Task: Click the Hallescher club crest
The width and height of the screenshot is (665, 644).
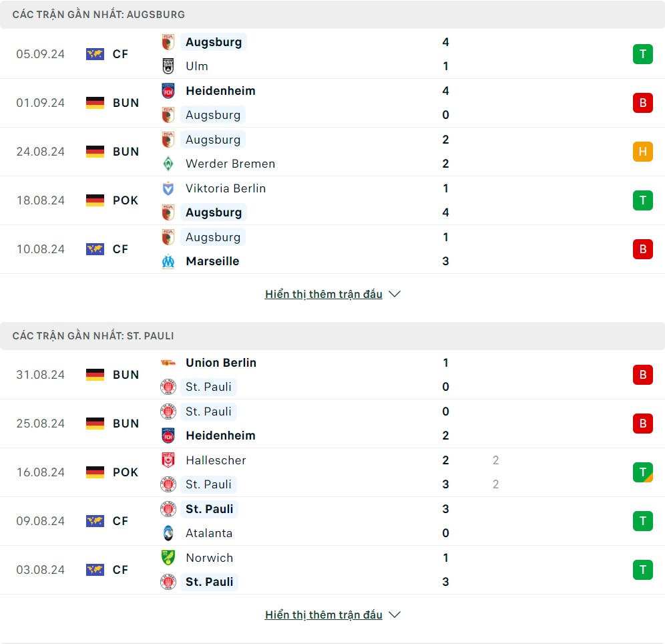Action: coord(168,460)
